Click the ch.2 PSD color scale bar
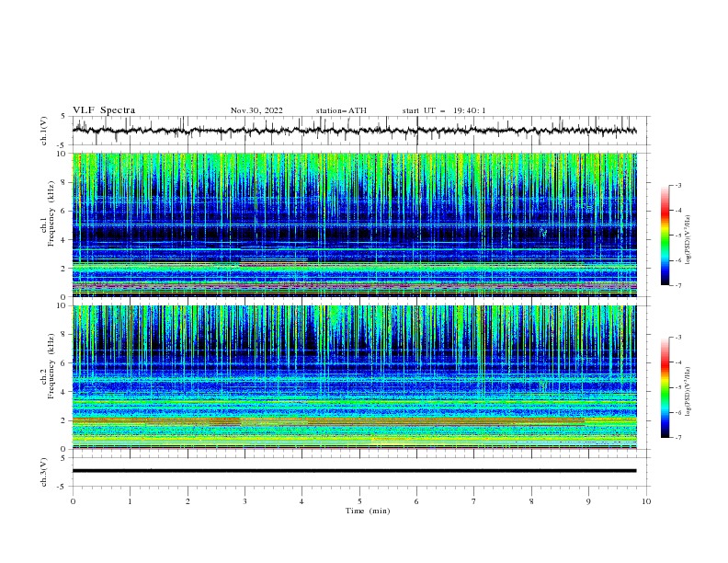The width and height of the screenshot is (728, 563). [665, 387]
